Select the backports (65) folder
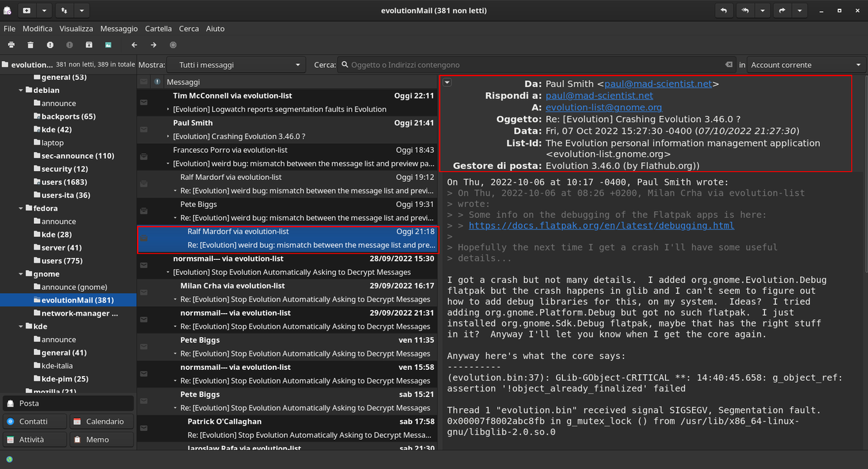 68,116
